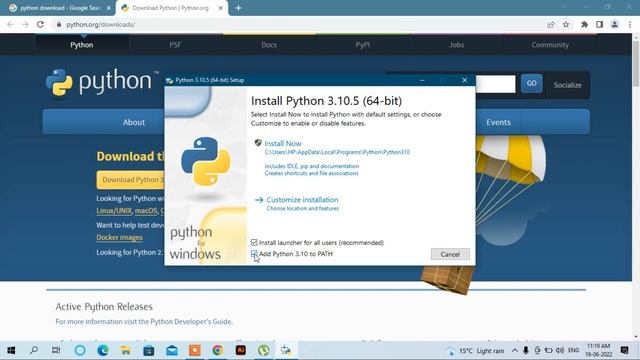
Task: Go back in Chrome browser
Action: pos(10,24)
